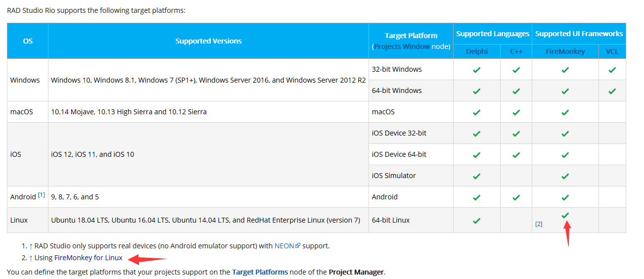Click the Delphi column header
This screenshot has height=279, width=644.
[x=476, y=51]
